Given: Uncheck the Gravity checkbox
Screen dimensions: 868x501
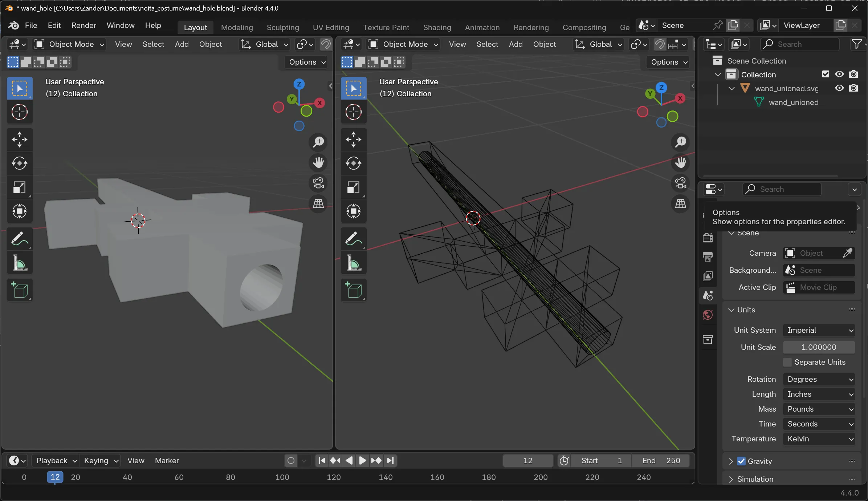Looking at the screenshot, I should click(x=741, y=461).
